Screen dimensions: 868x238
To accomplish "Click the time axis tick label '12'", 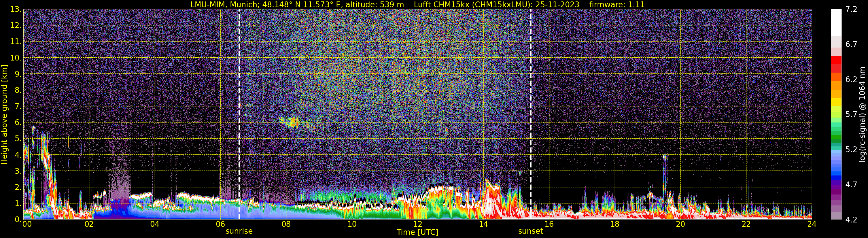I will [x=417, y=224].
